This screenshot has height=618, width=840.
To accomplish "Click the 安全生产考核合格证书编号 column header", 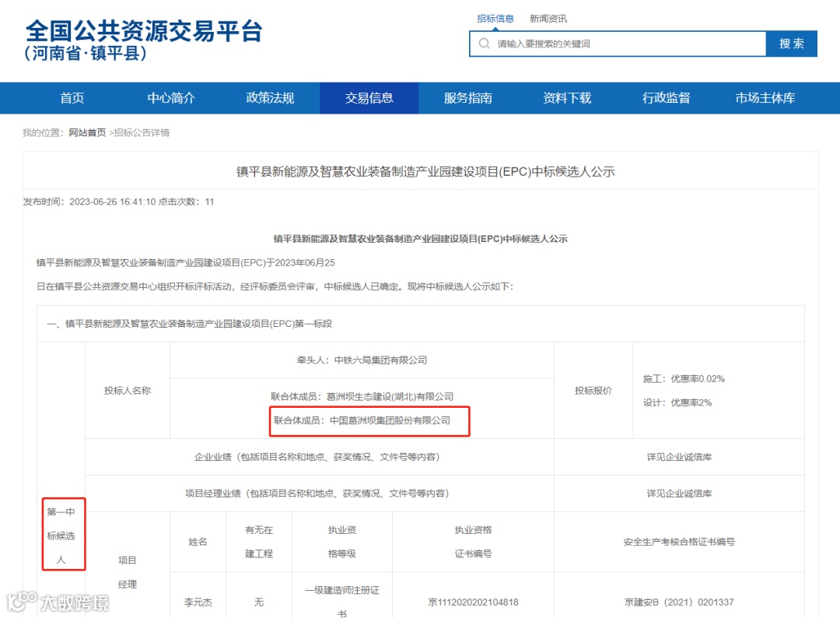I will (x=679, y=542).
